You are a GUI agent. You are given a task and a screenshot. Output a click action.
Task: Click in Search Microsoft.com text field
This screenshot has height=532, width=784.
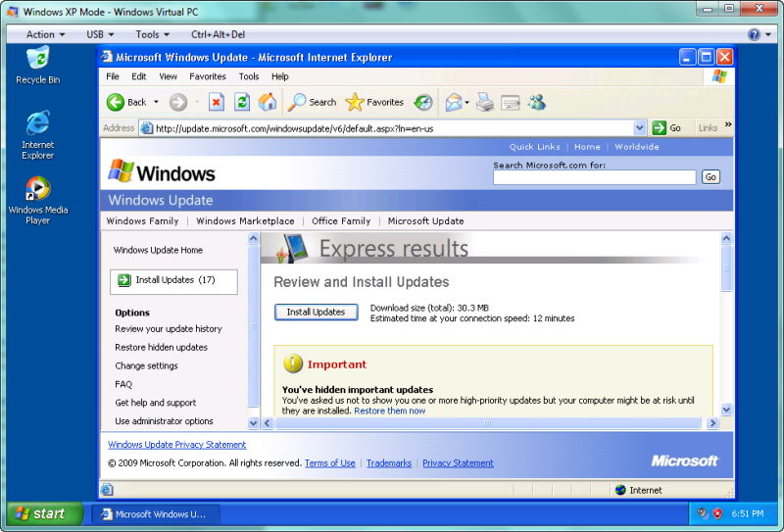point(594,177)
